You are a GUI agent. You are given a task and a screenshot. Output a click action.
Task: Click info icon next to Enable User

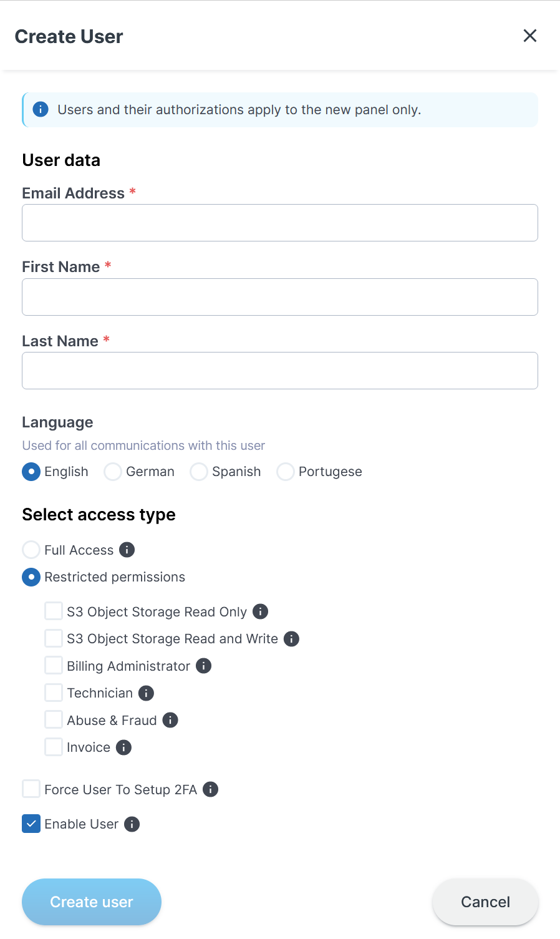tap(132, 824)
